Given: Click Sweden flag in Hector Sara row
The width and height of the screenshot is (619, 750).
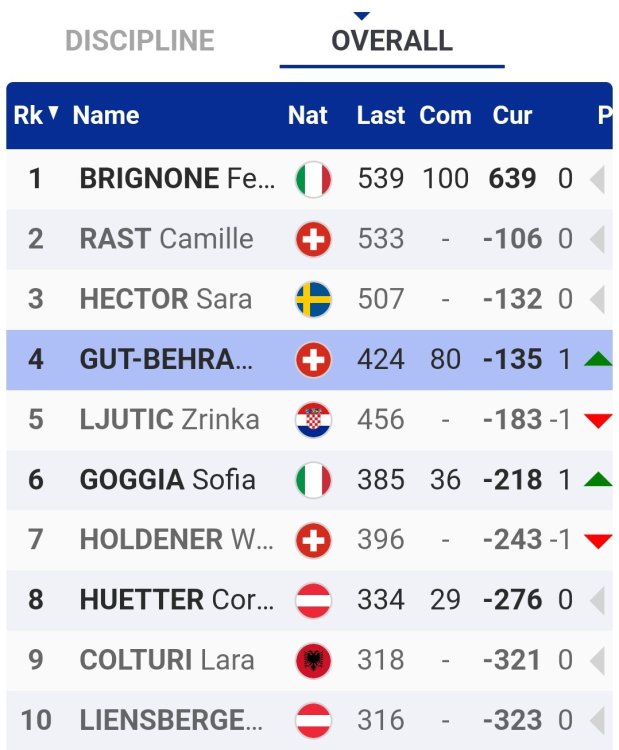Looking at the screenshot, I should (313, 300).
